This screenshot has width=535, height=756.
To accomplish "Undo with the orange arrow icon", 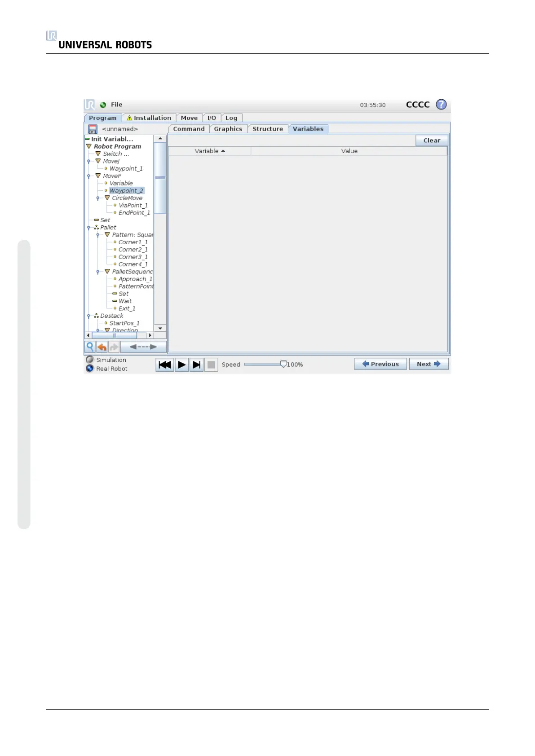I will pyautogui.click(x=102, y=347).
